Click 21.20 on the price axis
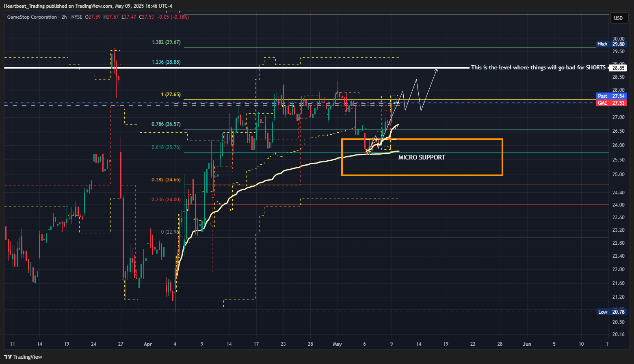Screen dimensions: 634x364 coord(618,297)
